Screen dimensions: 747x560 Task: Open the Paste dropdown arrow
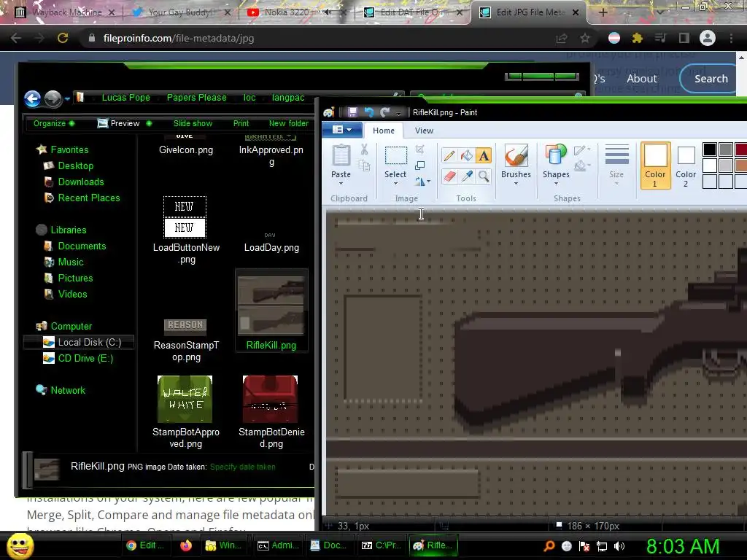(341, 183)
